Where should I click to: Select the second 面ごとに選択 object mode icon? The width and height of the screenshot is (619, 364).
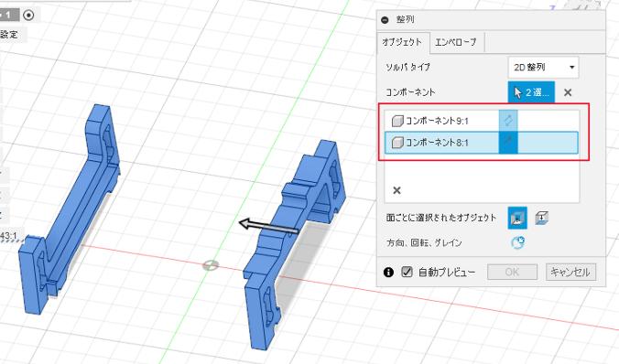click(x=542, y=218)
